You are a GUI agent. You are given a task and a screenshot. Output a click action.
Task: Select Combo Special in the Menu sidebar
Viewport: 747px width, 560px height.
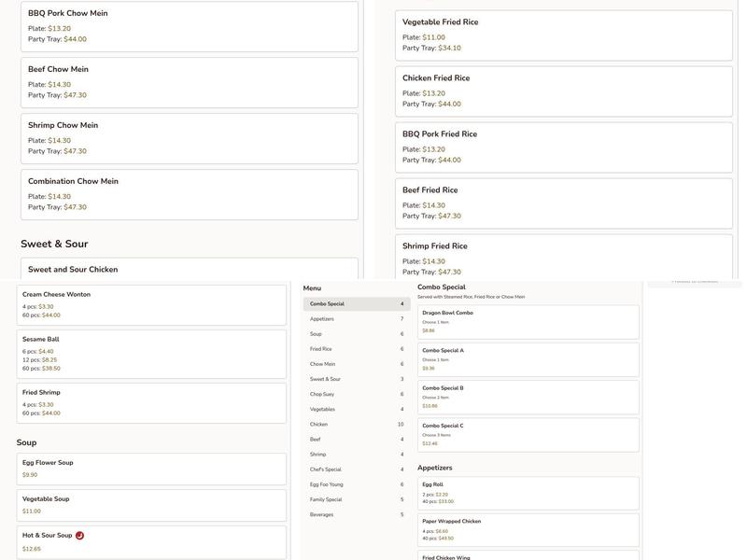(356, 304)
